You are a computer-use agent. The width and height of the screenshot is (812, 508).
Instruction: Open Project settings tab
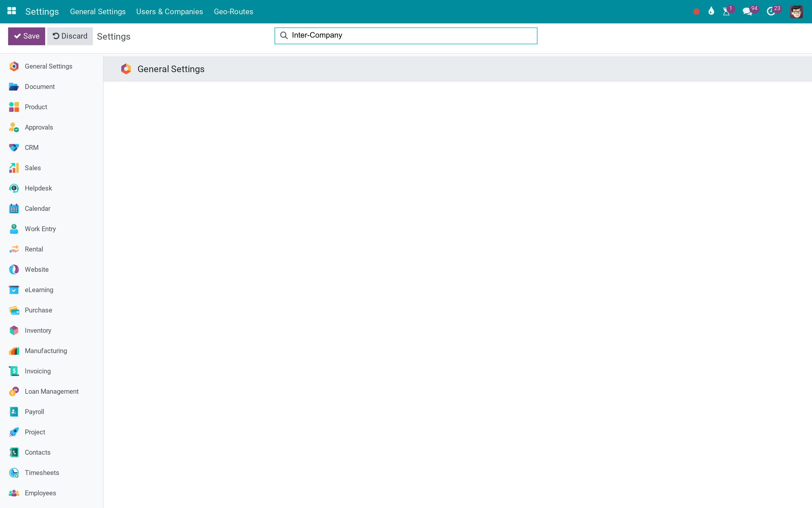(51, 432)
